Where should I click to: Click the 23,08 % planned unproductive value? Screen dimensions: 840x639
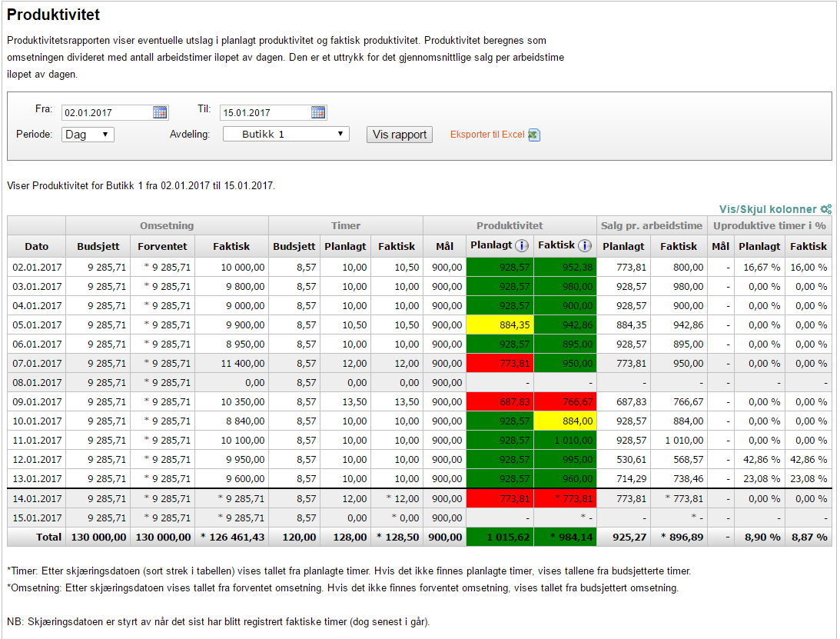click(762, 479)
